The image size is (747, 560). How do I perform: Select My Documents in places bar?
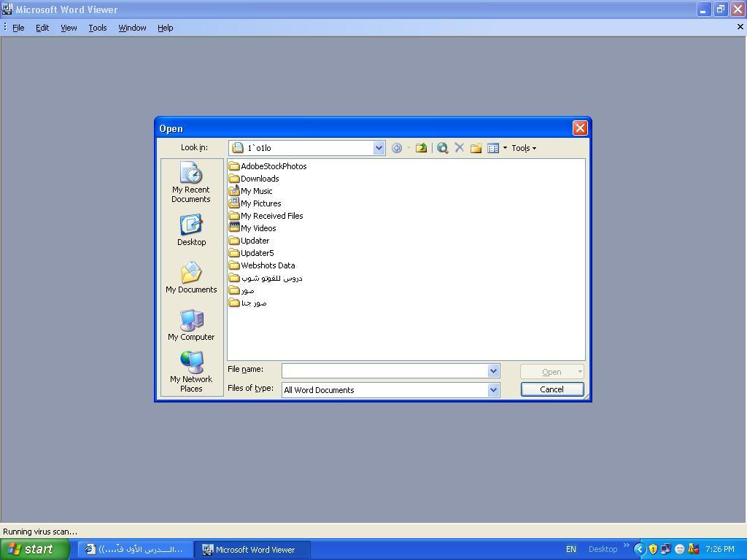191,278
